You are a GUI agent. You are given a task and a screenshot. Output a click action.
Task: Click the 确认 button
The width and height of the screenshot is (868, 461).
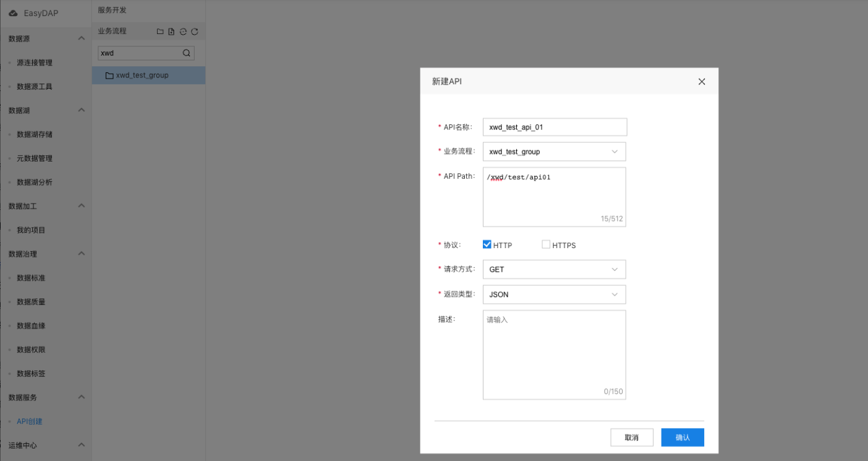pos(683,437)
